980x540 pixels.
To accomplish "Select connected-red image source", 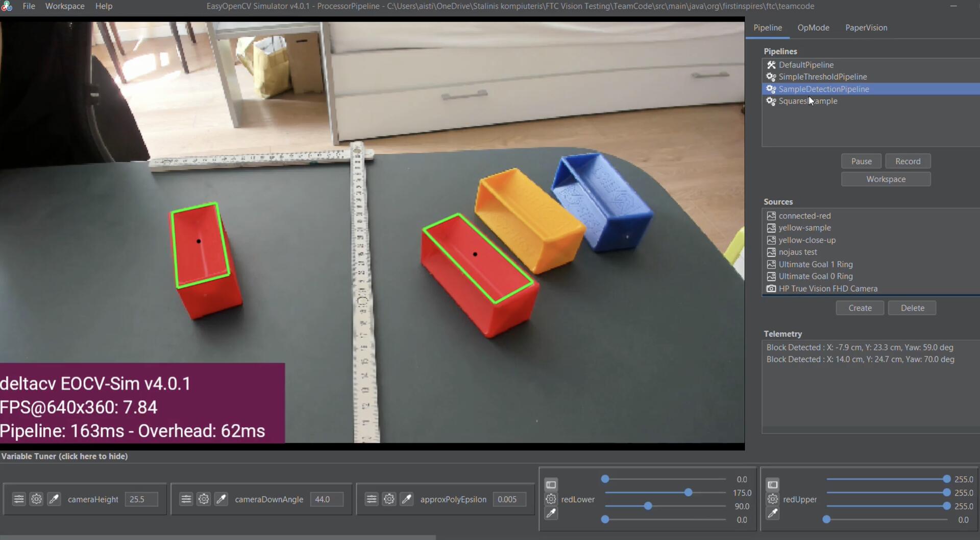I will point(871,216).
